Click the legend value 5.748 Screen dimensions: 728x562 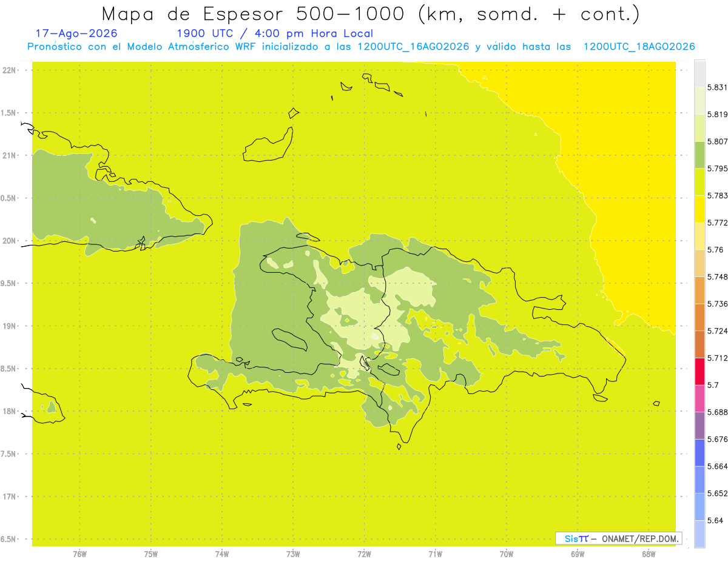[x=717, y=276]
